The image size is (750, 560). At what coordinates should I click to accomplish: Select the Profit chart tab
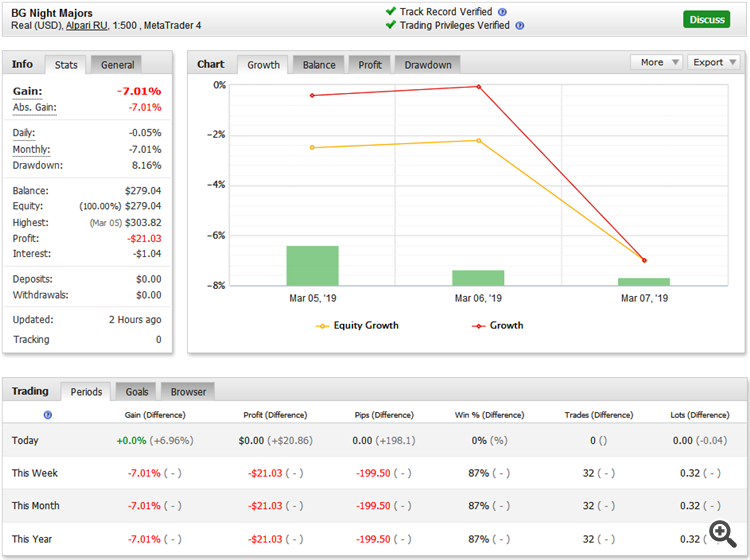point(370,65)
